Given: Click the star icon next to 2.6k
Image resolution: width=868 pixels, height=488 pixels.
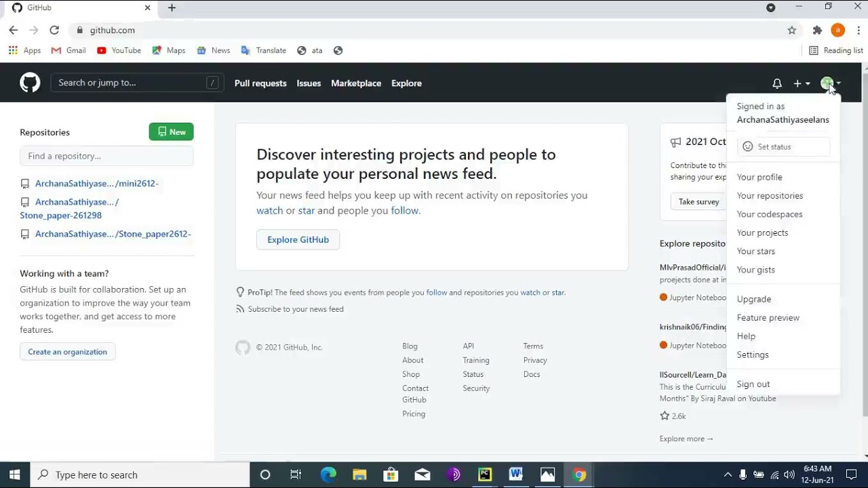Looking at the screenshot, I should (665, 415).
